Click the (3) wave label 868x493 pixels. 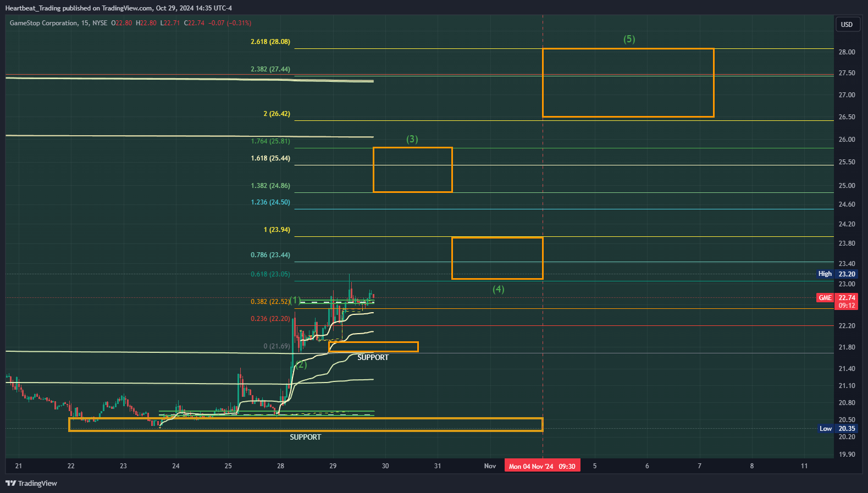coord(412,139)
